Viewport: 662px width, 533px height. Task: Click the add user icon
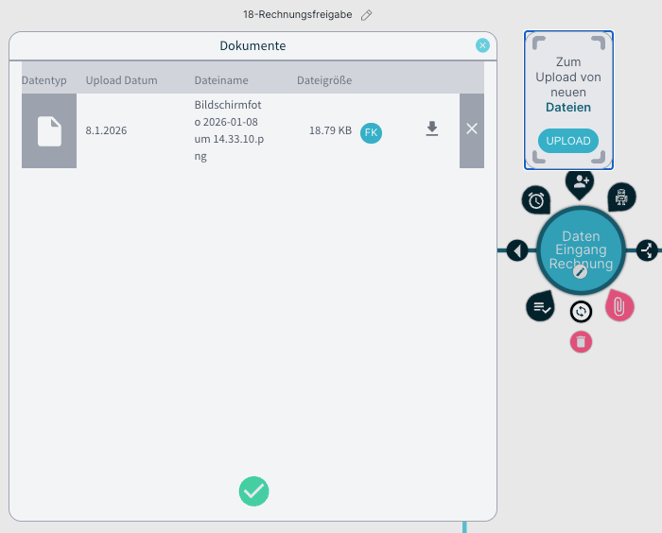click(580, 183)
